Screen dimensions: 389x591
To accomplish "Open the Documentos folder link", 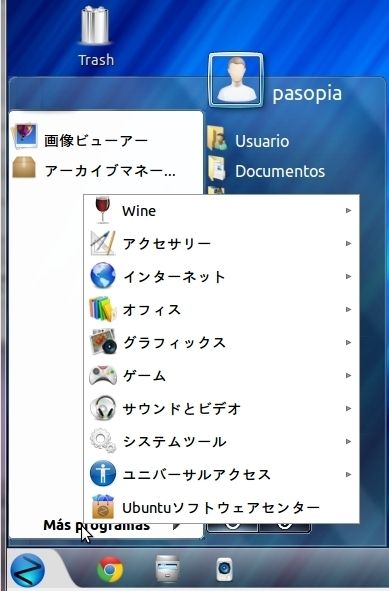I will (x=280, y=171).
